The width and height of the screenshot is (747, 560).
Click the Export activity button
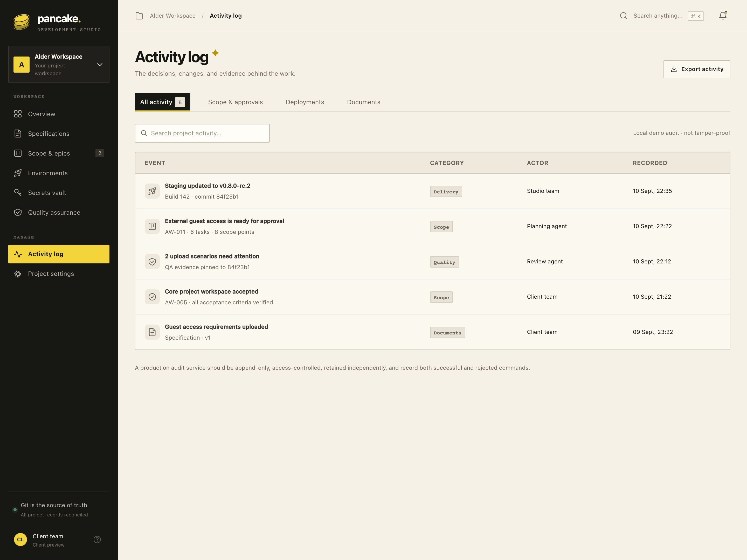click(x=697, y=69)
